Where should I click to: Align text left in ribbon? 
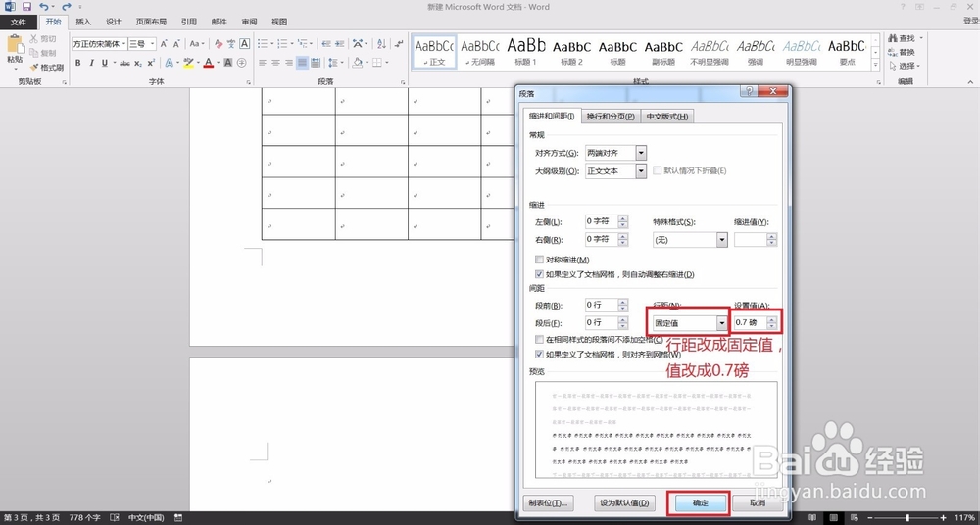pos(263,63)
